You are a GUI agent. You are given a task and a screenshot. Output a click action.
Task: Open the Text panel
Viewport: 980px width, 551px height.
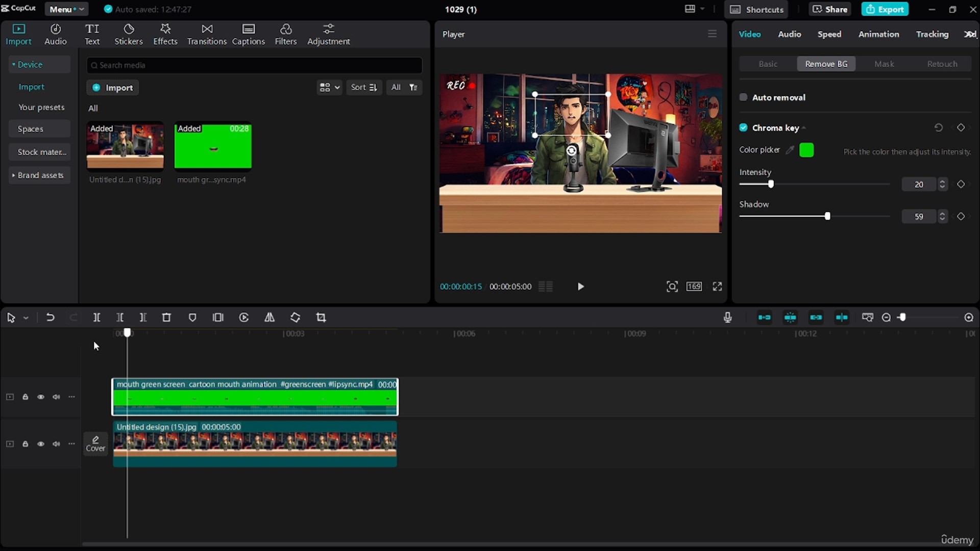[x=92, y=34]
